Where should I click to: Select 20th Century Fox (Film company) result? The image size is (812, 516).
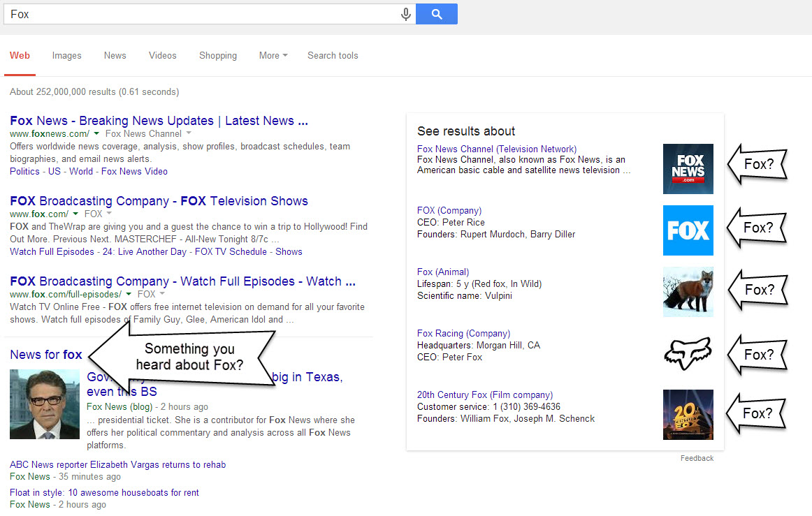click(485, 395)
